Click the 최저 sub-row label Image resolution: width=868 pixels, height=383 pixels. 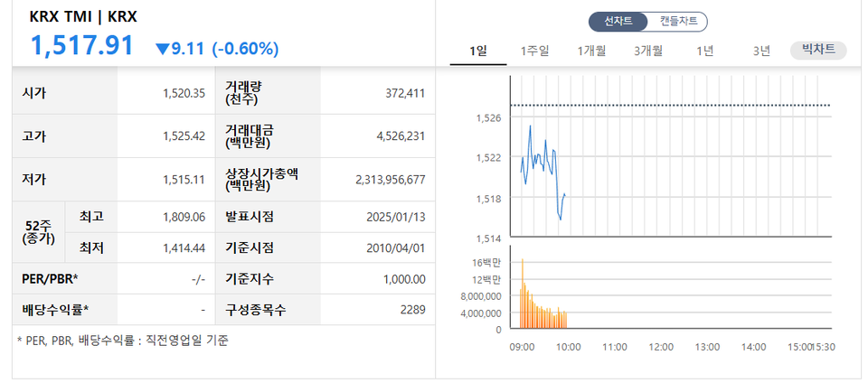[91, 248]
